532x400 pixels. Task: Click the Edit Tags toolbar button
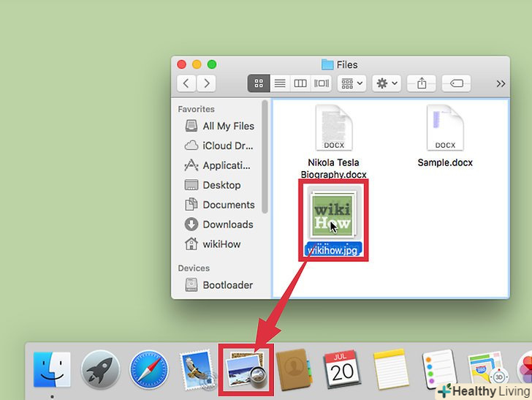(456, 83)
